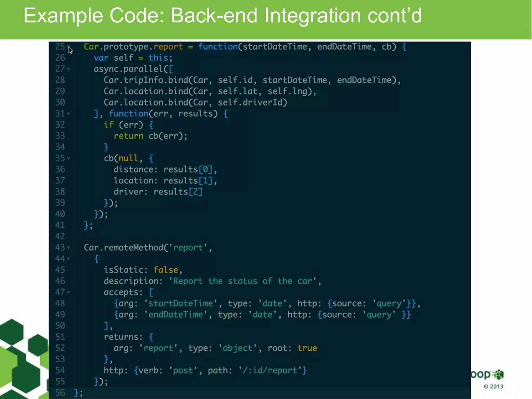The height and width of the screenshot is (399, 532).
Task: Click line number 26 in gutter
Action: click(60, 58)
